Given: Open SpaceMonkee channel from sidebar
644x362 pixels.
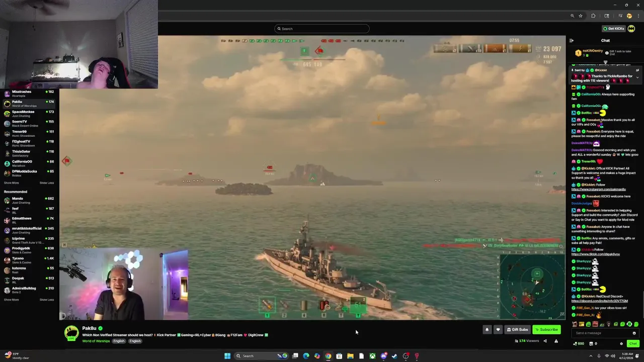Looking at the screenshot, I should point(29,114).
